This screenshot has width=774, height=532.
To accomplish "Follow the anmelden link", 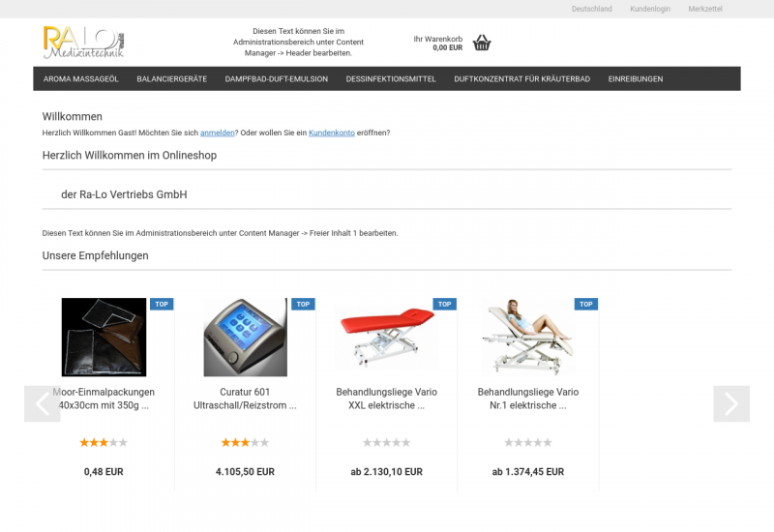I will [217, 133].
